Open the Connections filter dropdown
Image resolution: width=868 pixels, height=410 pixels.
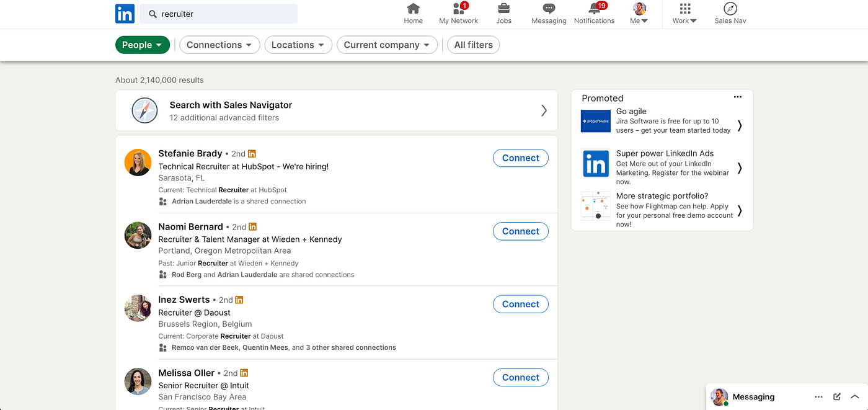pyautogui.click(x=219, y=45)
